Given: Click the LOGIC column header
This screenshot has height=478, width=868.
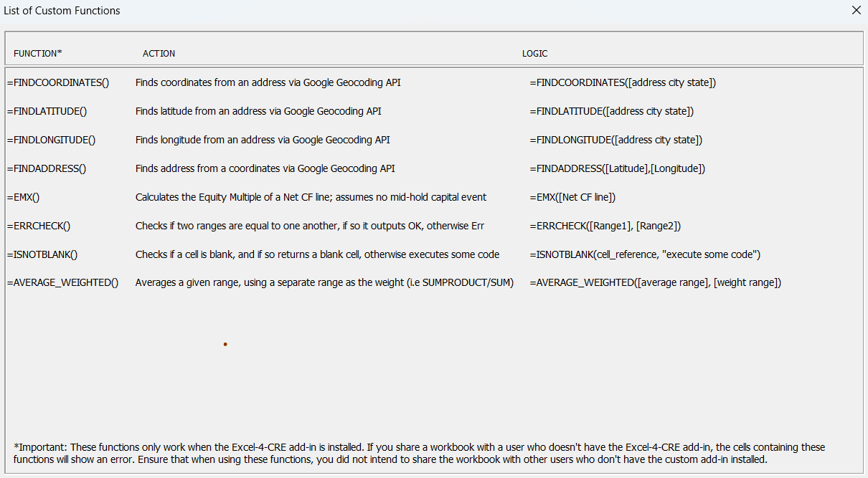Looking at the screenshot, I should tap(534, 54).
